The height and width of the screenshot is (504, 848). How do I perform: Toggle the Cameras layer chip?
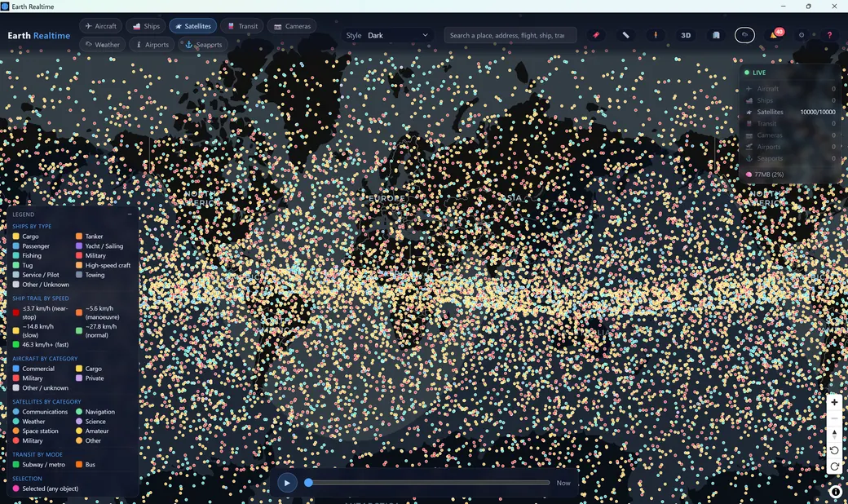tap(292, 26)
